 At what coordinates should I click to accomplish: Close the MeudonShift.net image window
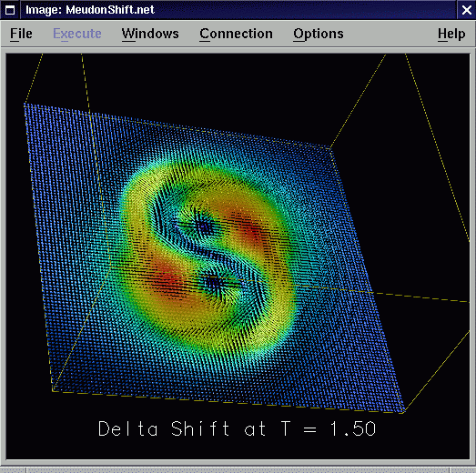[x=466, y=10]
